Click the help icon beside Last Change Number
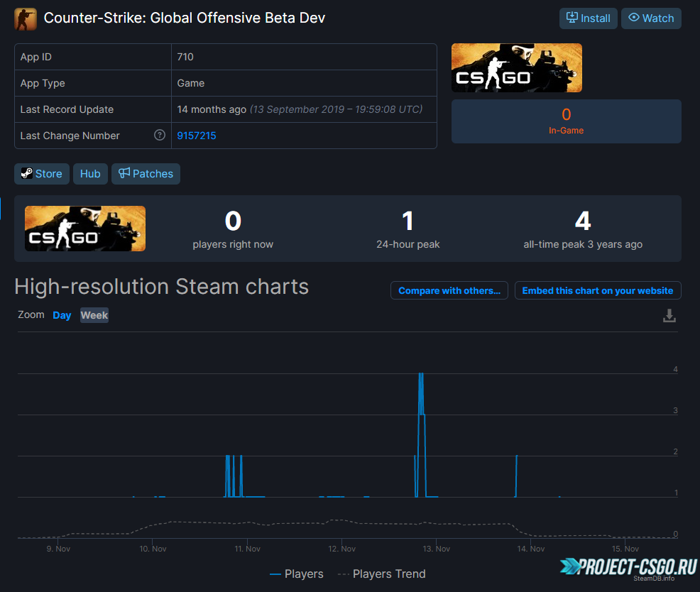700x592 pixels. 160,136
